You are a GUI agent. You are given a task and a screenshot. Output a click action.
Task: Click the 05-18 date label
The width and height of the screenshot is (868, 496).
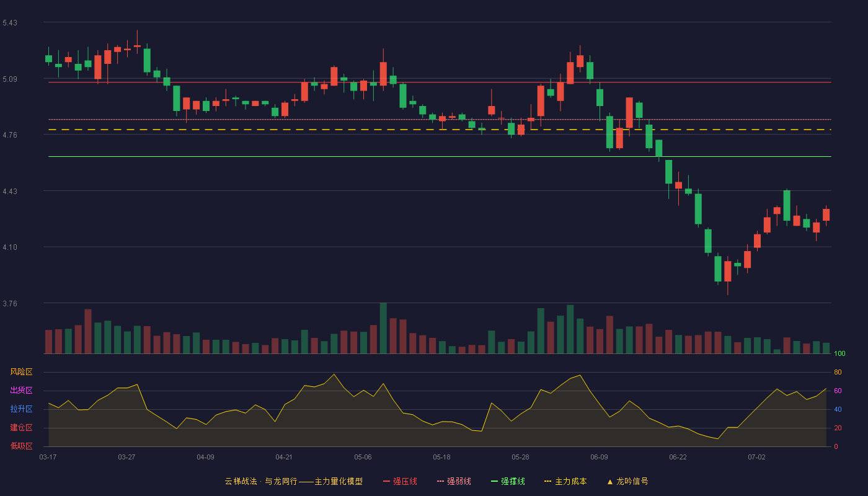click(x=441, y=457)
